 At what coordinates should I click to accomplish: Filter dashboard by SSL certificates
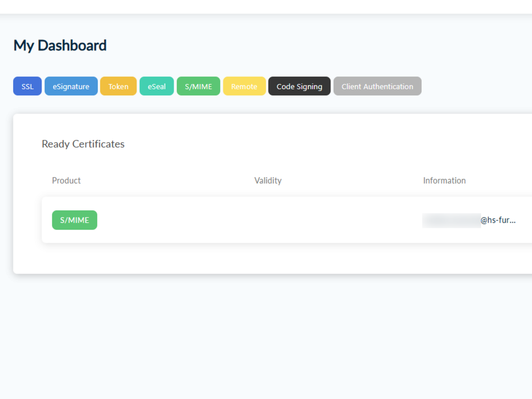pyautogui.click(x=28, y=86)
